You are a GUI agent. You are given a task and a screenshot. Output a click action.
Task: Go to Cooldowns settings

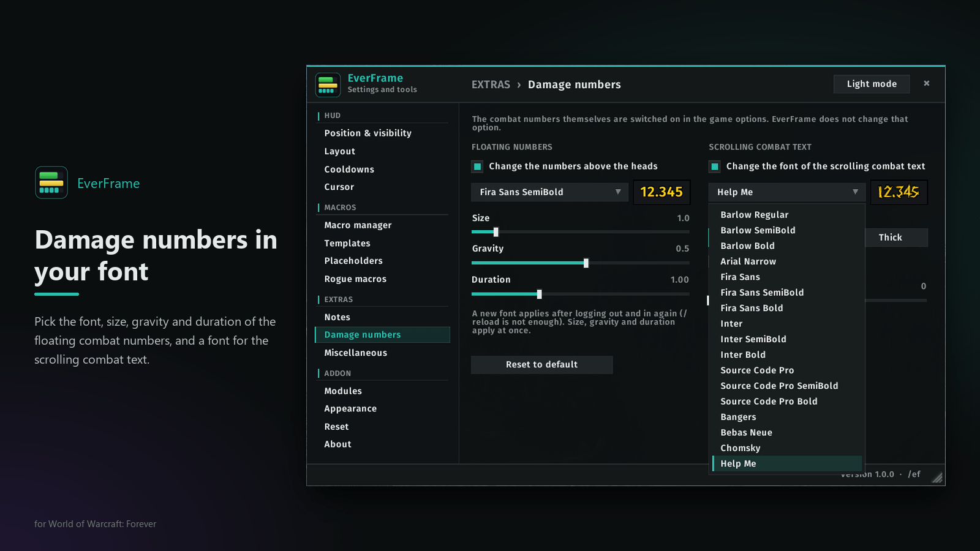click(382, 170)
